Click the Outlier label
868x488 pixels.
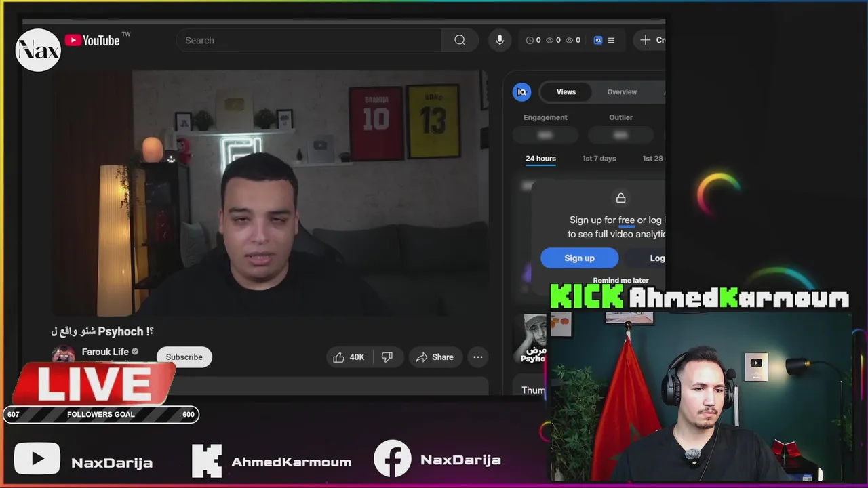click(x=620, y=117)
